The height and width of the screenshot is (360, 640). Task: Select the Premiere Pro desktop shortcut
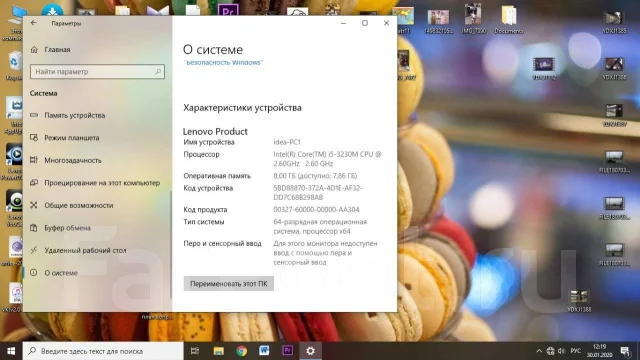pos(228,9)
